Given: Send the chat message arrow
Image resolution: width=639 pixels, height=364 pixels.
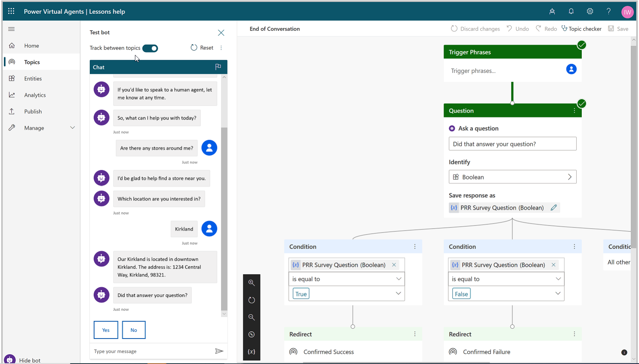Looking at the screenshot, I should tap(219, 351).
